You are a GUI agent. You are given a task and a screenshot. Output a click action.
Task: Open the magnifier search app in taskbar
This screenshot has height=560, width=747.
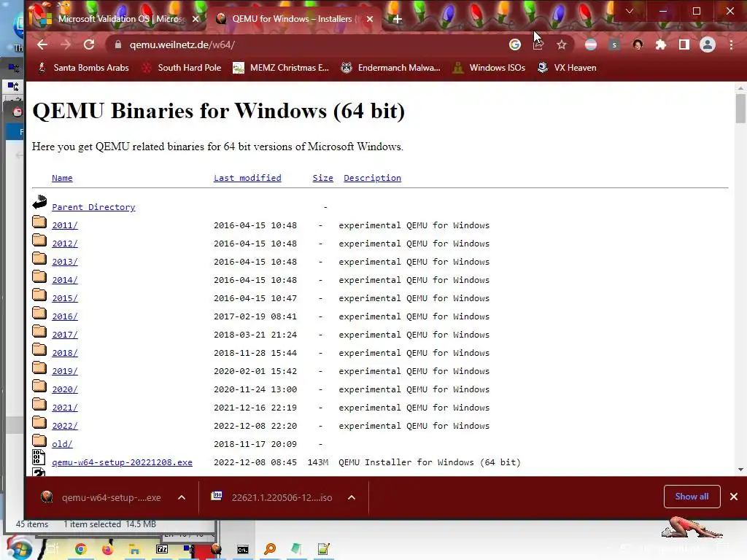click(x=270, y=550)
